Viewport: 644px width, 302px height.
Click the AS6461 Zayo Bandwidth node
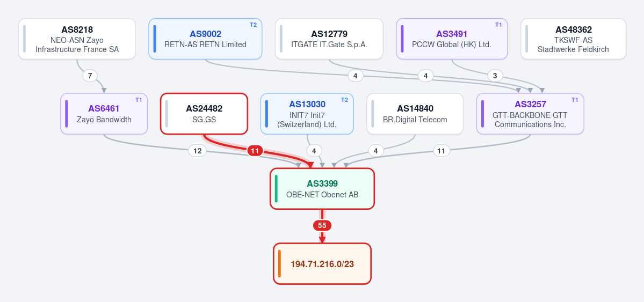pyautogui.click(x=104, y=114)
